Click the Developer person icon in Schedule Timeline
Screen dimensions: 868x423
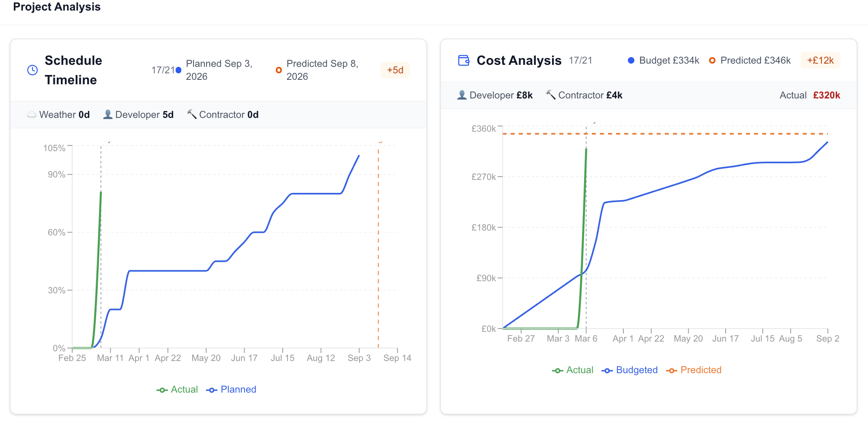tap(107, 115)
